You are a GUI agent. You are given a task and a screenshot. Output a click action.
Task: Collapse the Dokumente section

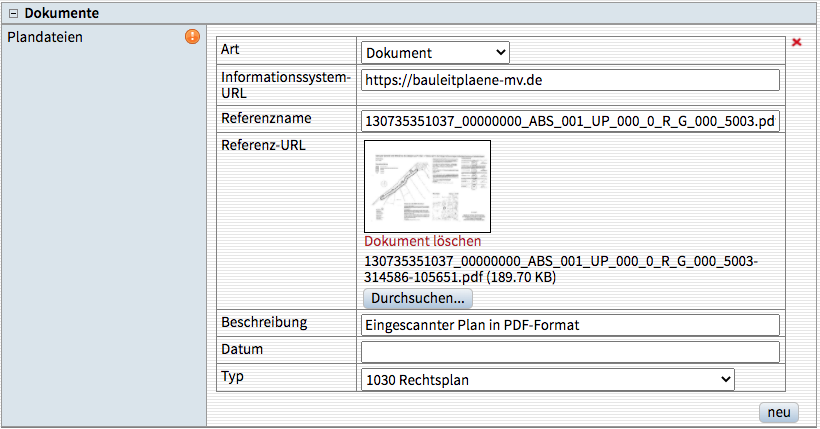click(x=13, y=13)
